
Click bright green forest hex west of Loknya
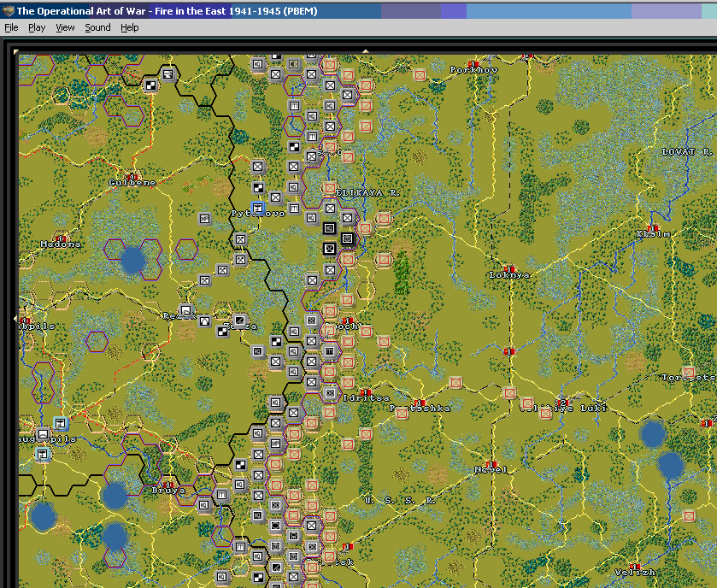coord(402,273)
